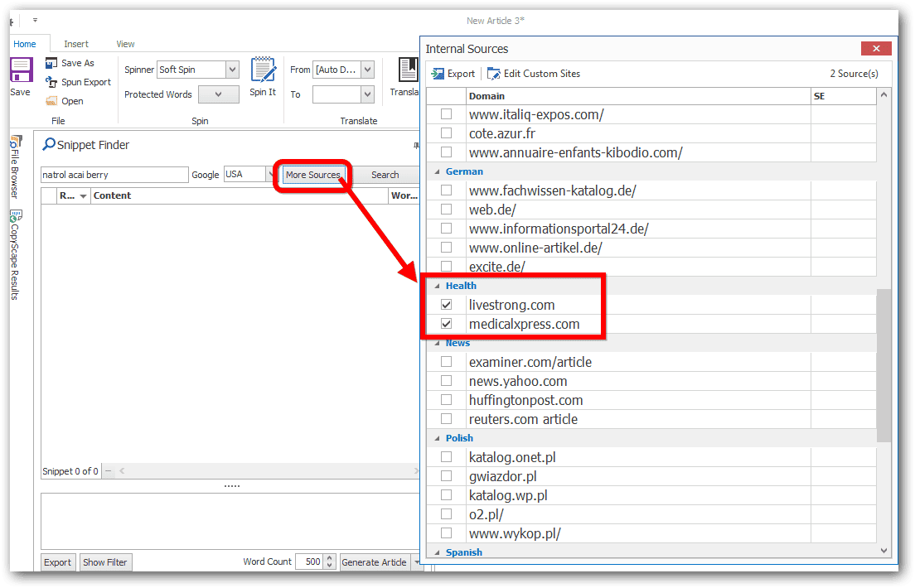
Task: Uncheck the medicalxpress.com source
Action: click(447, 324)
